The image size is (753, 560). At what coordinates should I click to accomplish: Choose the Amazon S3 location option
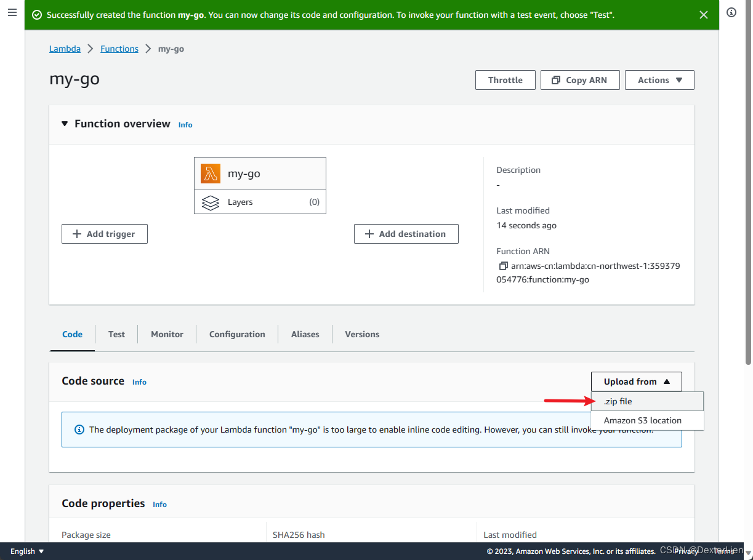pyautogui.click(x=647, y=420)
